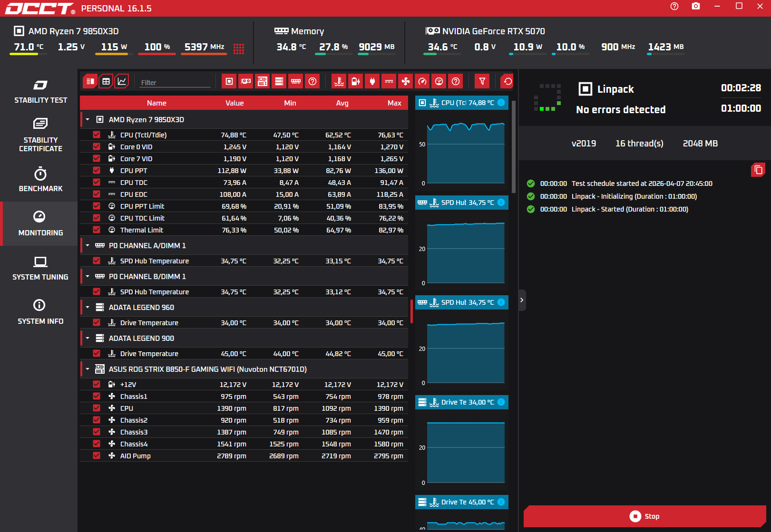Reset min/avg/max values with the refresh icon
This screenshot has width=771, height=532.
tap(507, 81)
